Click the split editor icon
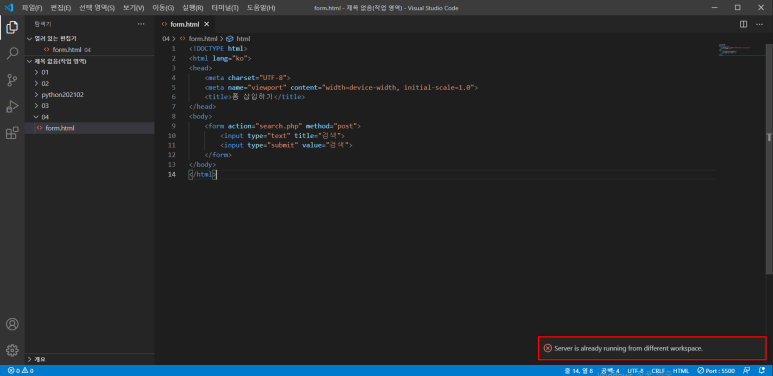 (743, 24)
